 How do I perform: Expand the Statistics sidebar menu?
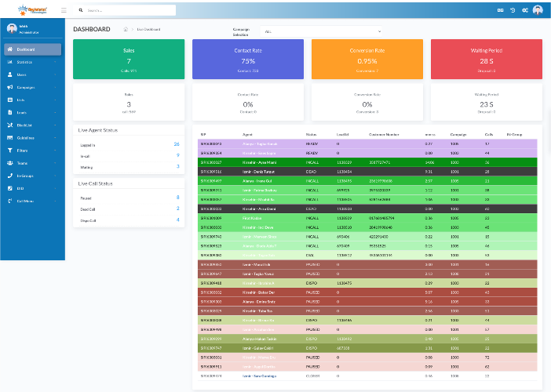click(31, 62)
